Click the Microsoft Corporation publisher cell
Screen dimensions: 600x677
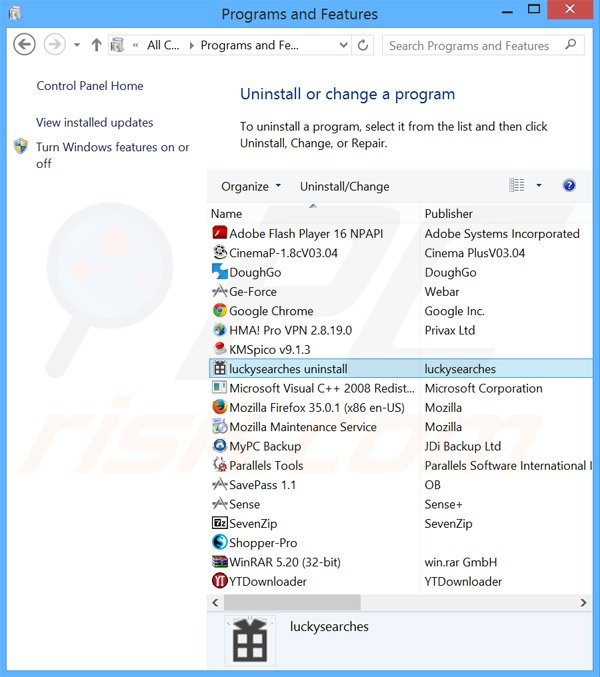pyautogui.click(x=483, y=389)
